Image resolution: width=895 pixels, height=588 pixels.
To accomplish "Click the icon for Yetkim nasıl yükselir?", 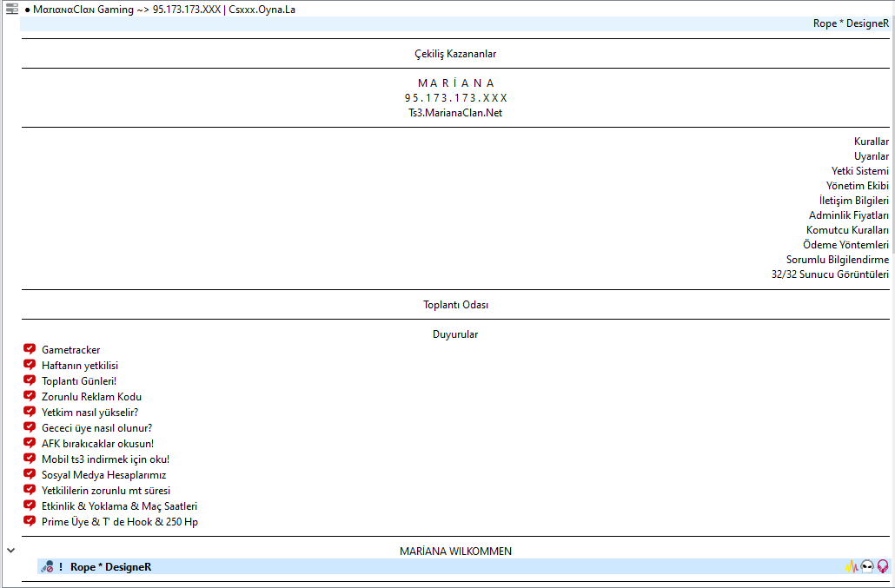I will 30,412.
